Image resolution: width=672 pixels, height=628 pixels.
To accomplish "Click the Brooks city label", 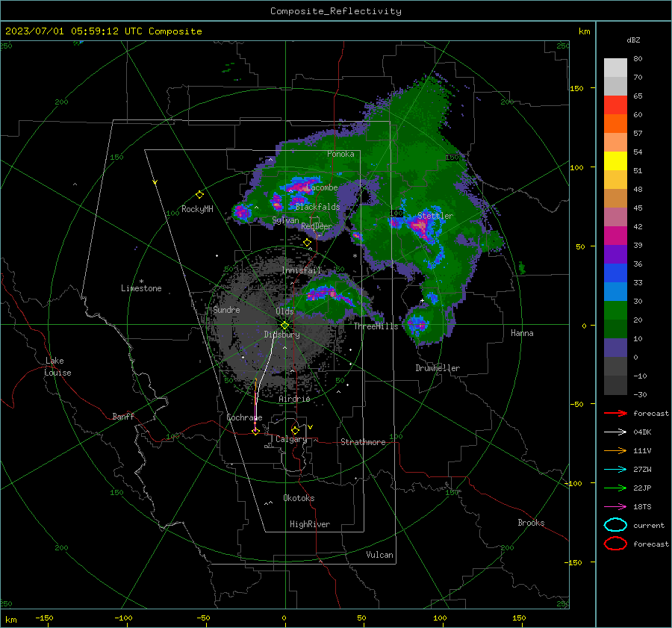I will [x=531, y=523].
